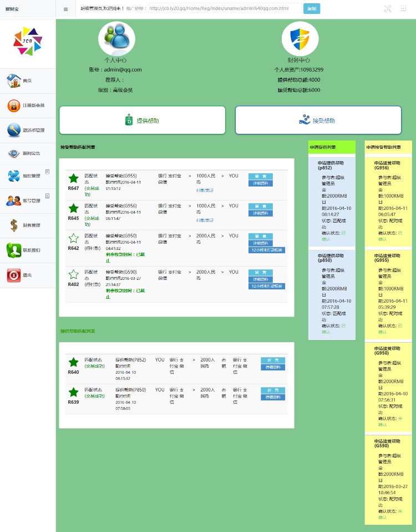Image resolution: width=416 pixels, height=532 pixels.
Task: Click the dollar sign finance management icon
Action: tap(14, 225)
